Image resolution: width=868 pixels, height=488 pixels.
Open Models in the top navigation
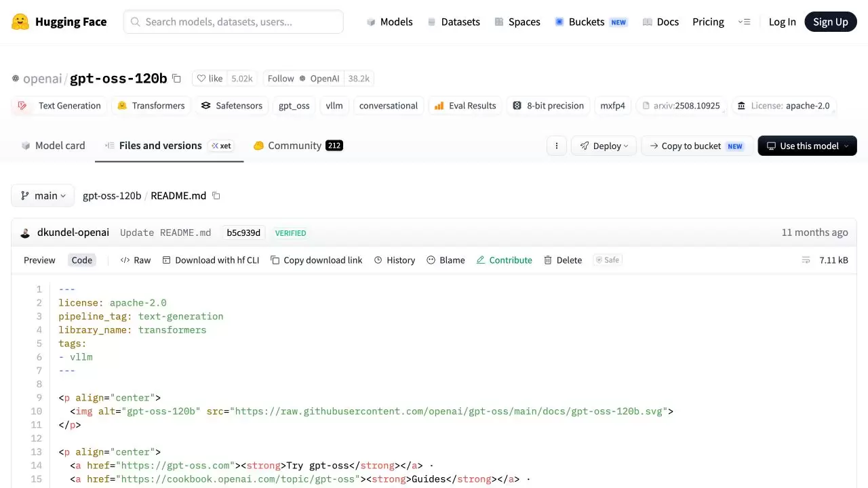point(389,22)
